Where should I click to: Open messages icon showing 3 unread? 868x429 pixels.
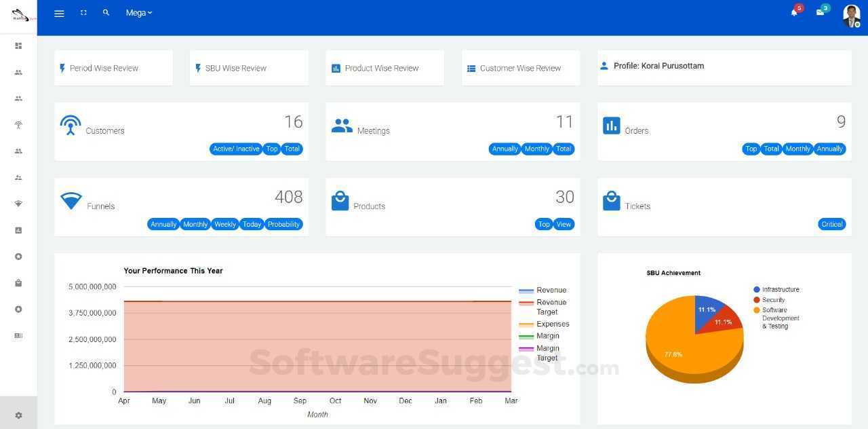pos(820,12)
